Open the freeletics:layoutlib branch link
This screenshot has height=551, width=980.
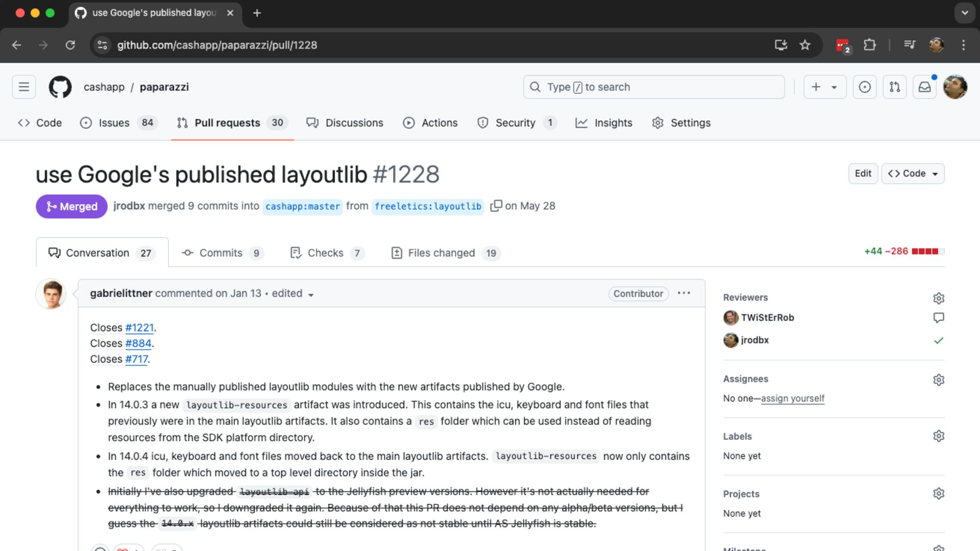point(428,206)
